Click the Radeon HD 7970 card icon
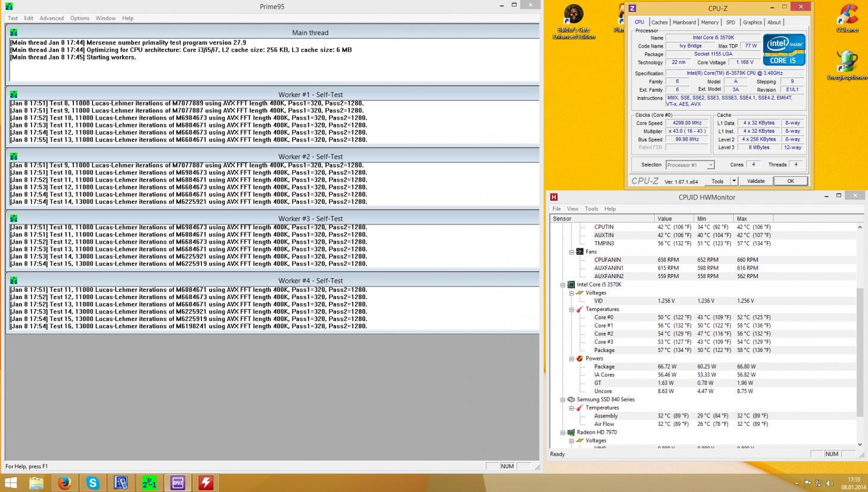The height and width of the screenshot is (492, 868). pos(571,432)
